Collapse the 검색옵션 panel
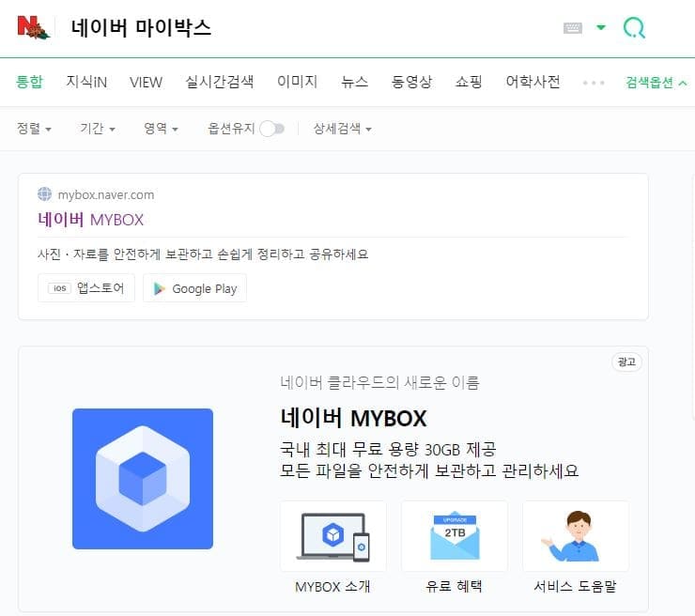 pyautogui.click(x=656, y=83)
